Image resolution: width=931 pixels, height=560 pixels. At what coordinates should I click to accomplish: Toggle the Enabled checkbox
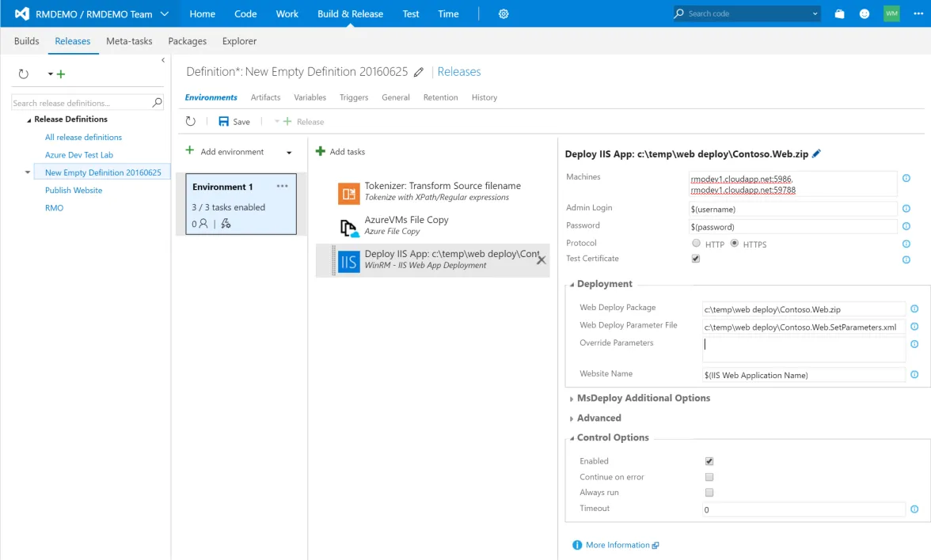709,461
